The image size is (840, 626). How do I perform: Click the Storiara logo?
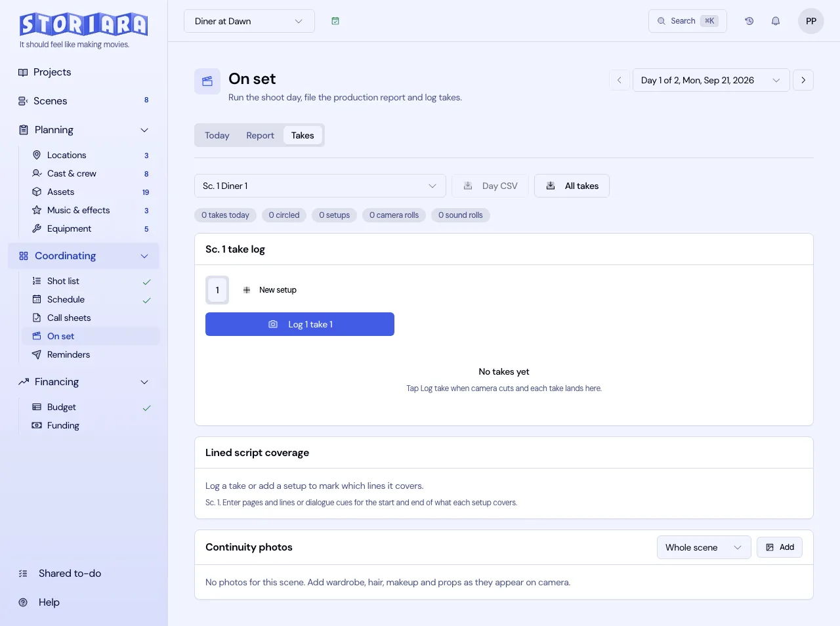click(83, 24)
